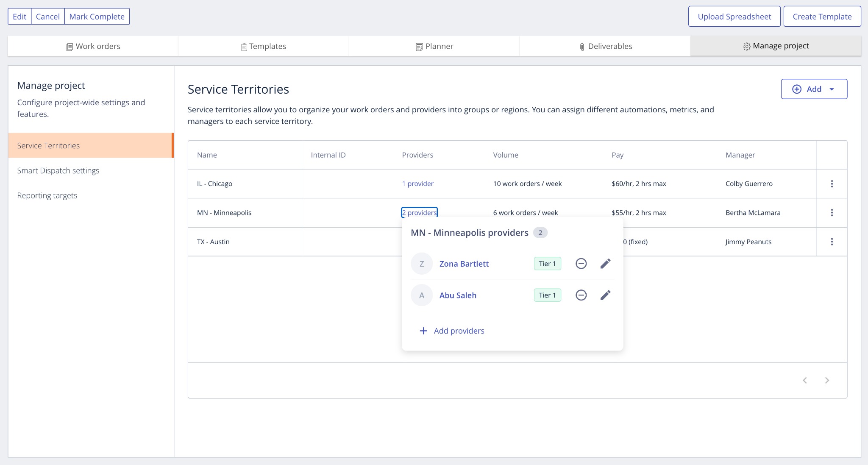Open Zona Bartlett's profile link
Viewport: 868px width, 465px height.
click(x=464, y=264)
